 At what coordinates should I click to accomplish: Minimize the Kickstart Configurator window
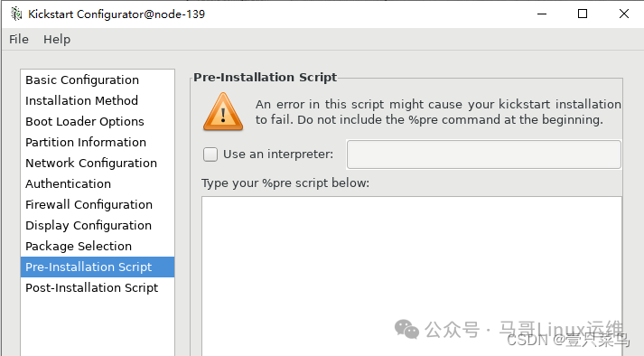542,14
